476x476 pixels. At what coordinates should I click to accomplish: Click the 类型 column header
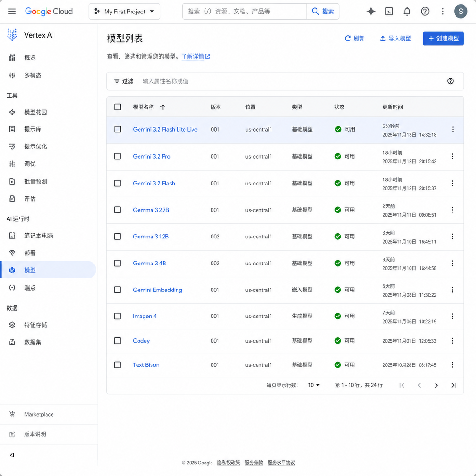point(297,107)
